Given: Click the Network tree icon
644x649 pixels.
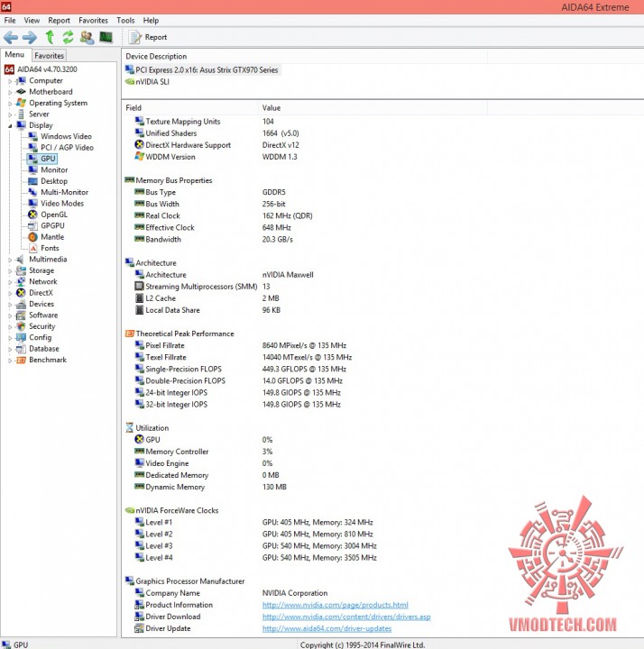Looking at the screenshot, I should [x=21, y=281].
